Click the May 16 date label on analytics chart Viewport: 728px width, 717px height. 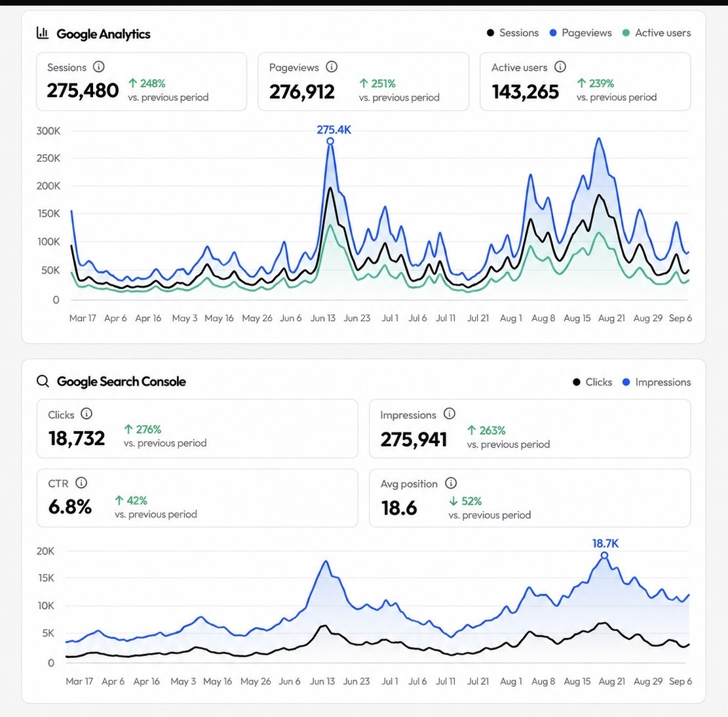219,318
